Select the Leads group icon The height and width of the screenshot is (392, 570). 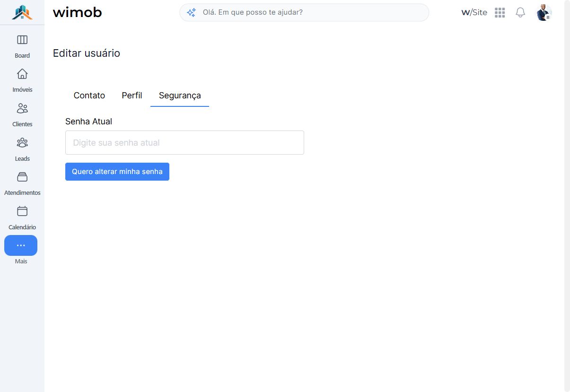[22, 142]
